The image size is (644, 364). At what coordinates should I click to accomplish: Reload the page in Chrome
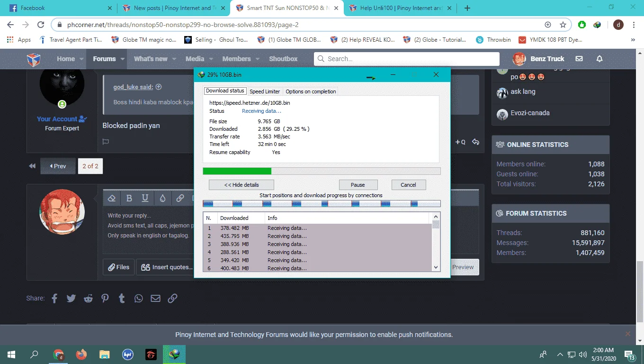coord(41,25)
